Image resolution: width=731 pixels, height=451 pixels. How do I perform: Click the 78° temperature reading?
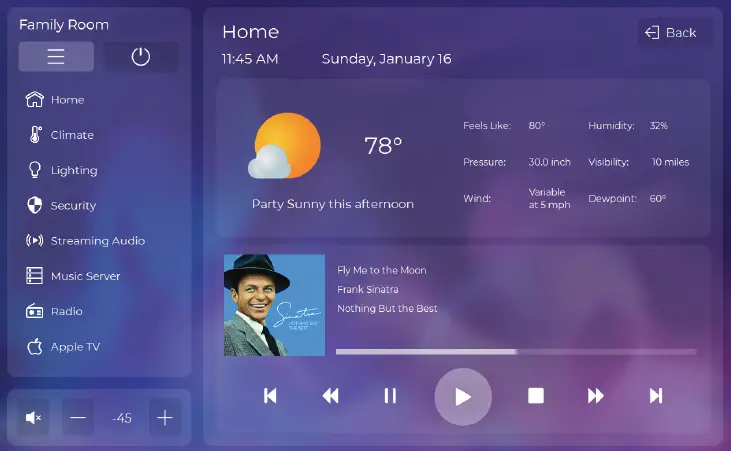(x=383, y=146)
